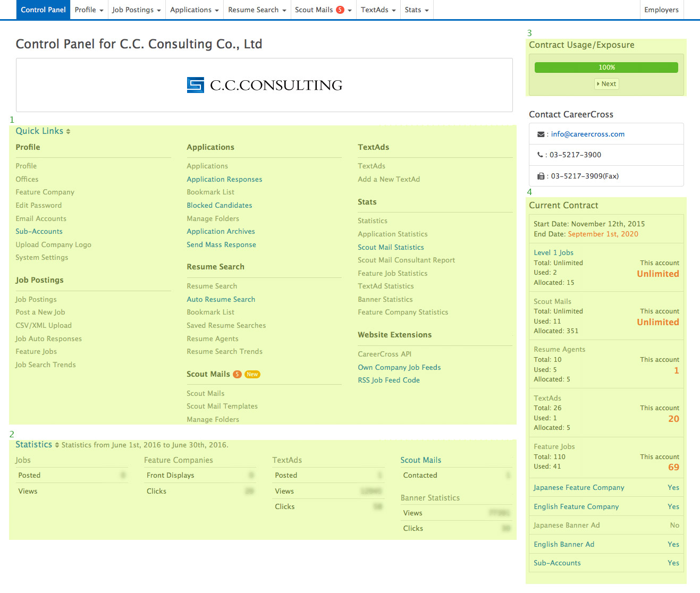
Task: Expand the Applications navbar dropdown
Action: coord(195,10)
